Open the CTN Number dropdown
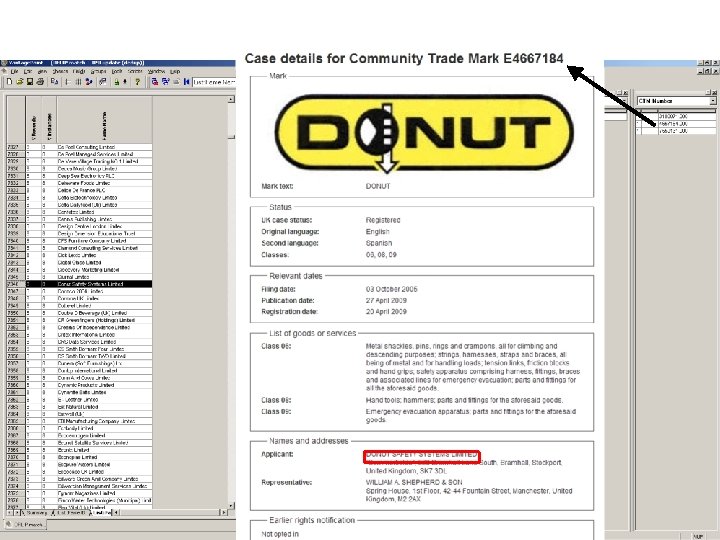The height and width of the screenshot is (540, 720). pos(712,101)
